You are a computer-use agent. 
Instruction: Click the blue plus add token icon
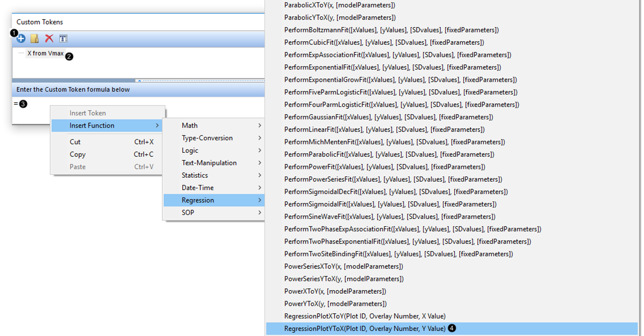pyautogui.click(x=21, y=38)
